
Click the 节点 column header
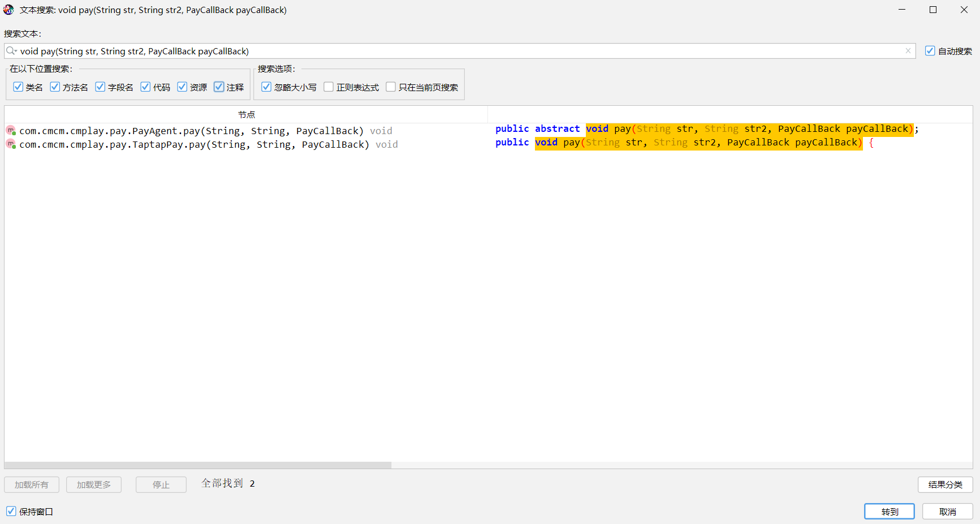click(246, 114)
